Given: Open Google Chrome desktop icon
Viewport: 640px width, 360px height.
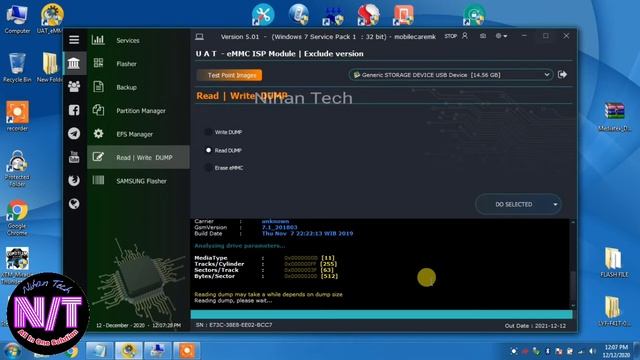Looking at the screenshot, I should 17,218.
